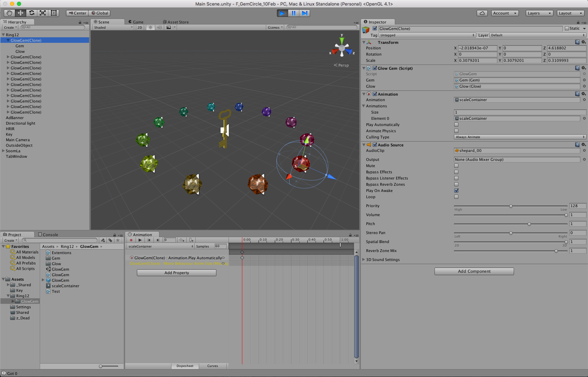Click the animation record button
This screenshot has height=377, width=588.
pyautogui.click(x=131, y=240)
